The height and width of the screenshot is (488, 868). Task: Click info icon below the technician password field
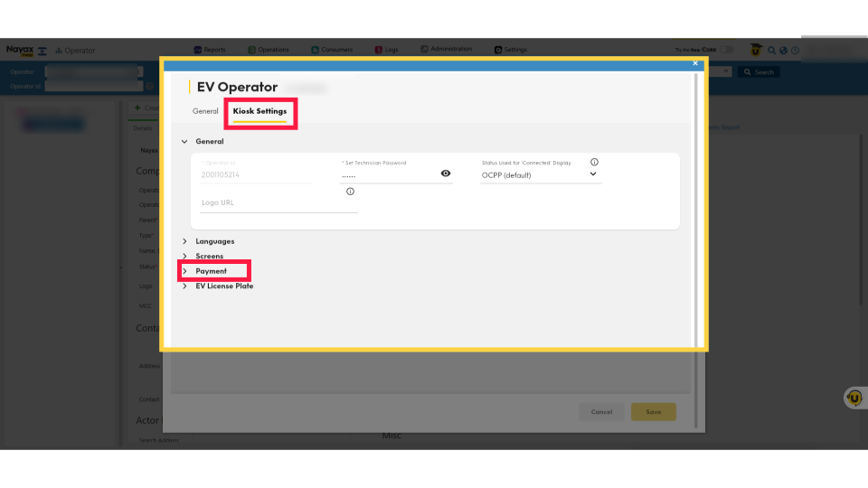pyautogui.click(x=350, y=192)
